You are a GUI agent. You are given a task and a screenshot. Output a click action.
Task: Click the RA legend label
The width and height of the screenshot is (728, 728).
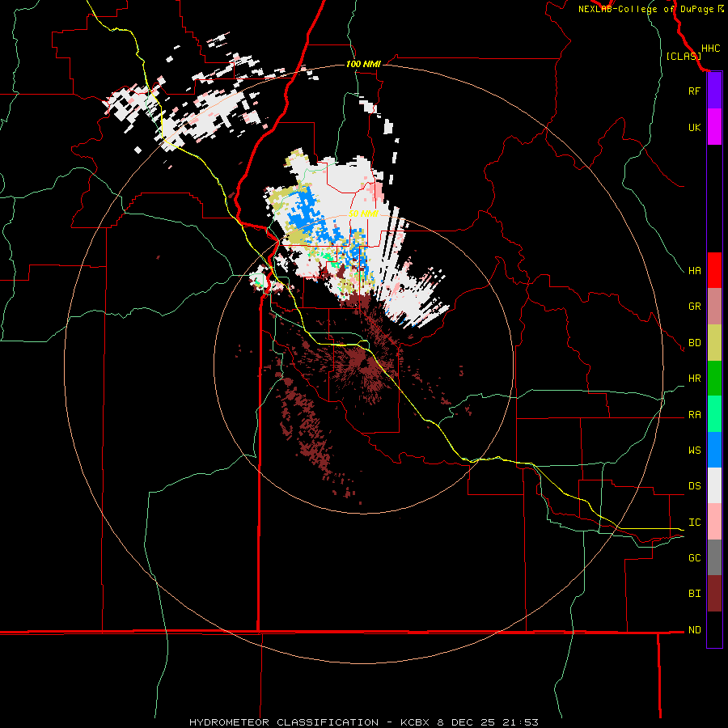(694, 415)
